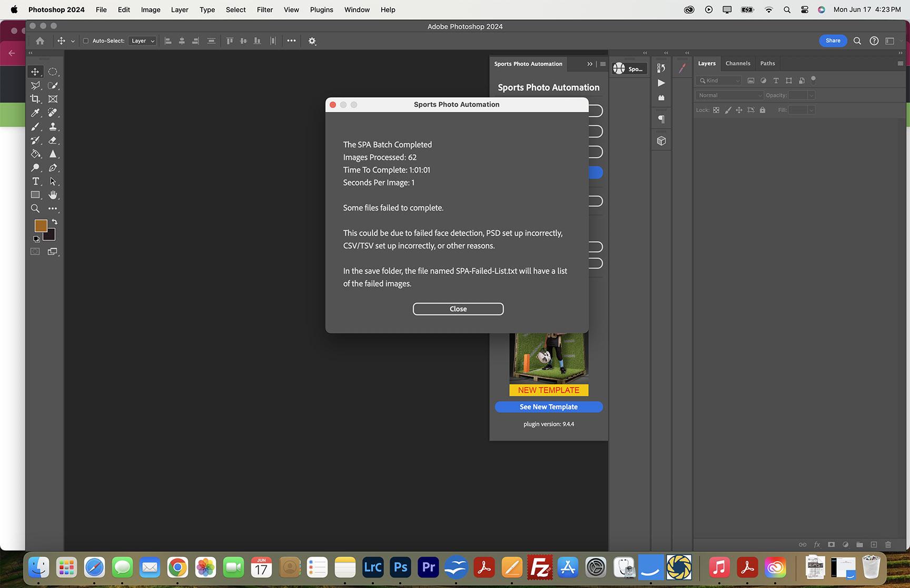Open the Window menu
The height and width of the screenshot is (588, 910).
click(357, 9)
